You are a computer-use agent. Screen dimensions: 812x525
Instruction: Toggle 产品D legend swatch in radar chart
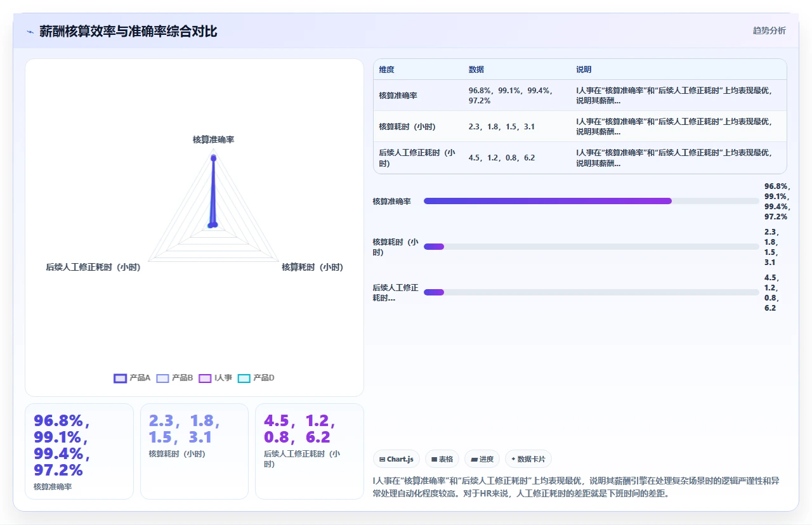point(244,378)
